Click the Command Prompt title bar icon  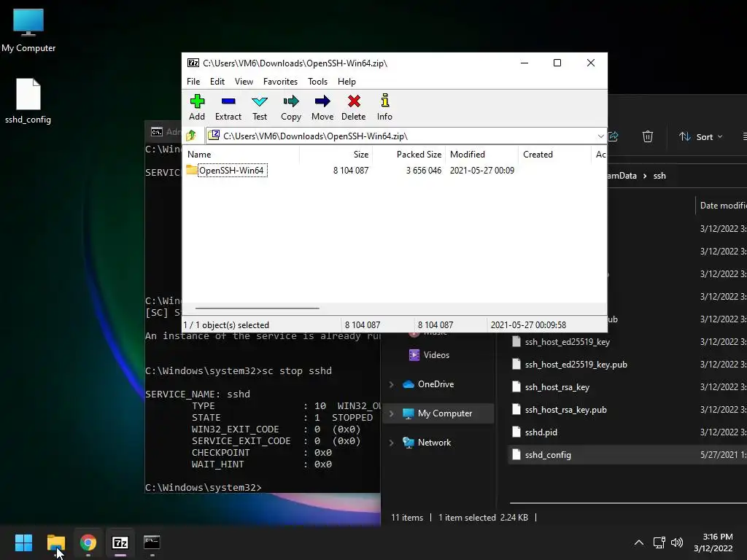click(156, 132)
